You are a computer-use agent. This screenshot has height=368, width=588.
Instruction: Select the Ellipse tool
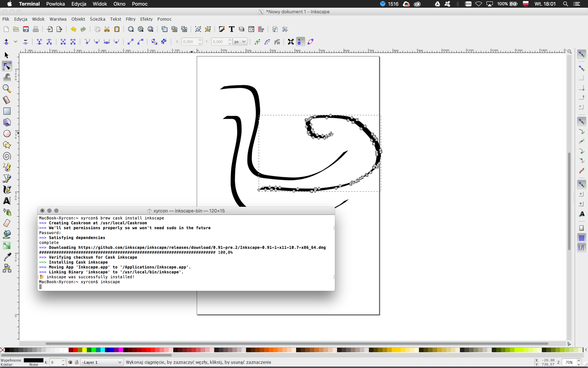coord(7,134)
